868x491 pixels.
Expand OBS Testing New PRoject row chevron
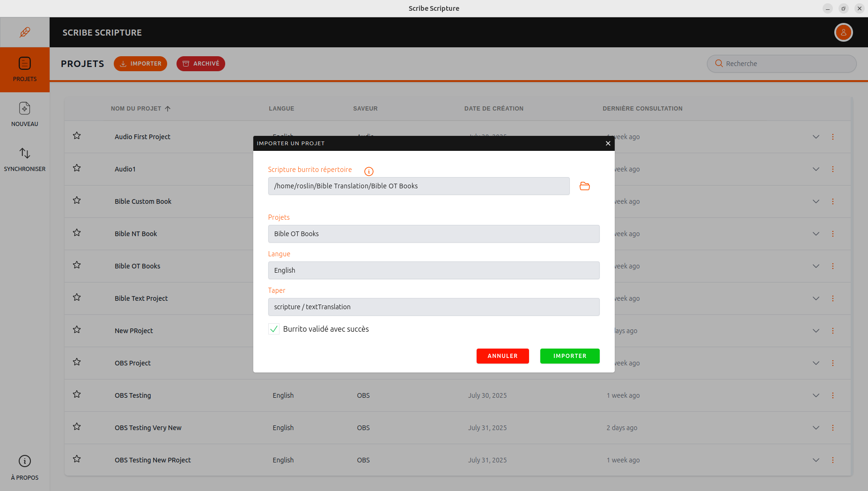point(816,460)
